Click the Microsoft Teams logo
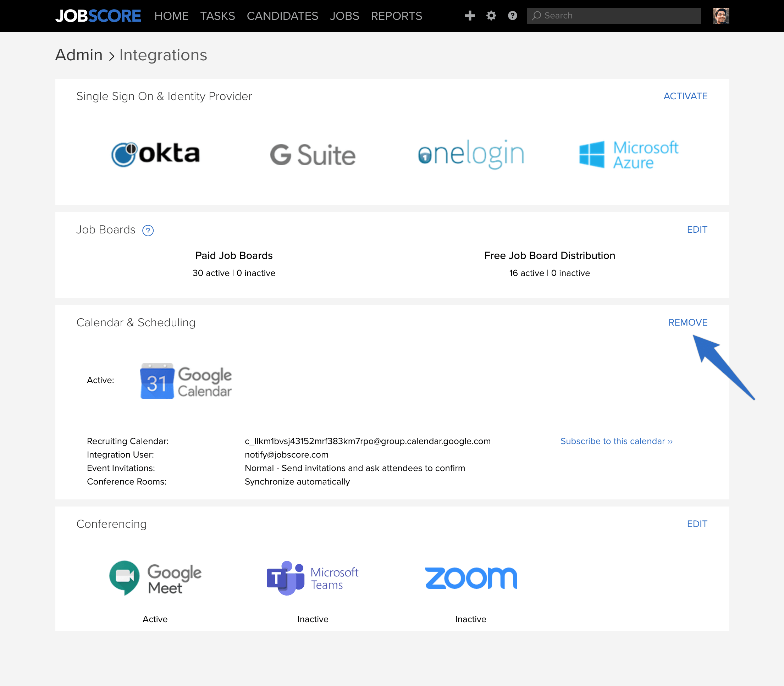Screen dimensions: 784x686 click(x=313, y=578)
